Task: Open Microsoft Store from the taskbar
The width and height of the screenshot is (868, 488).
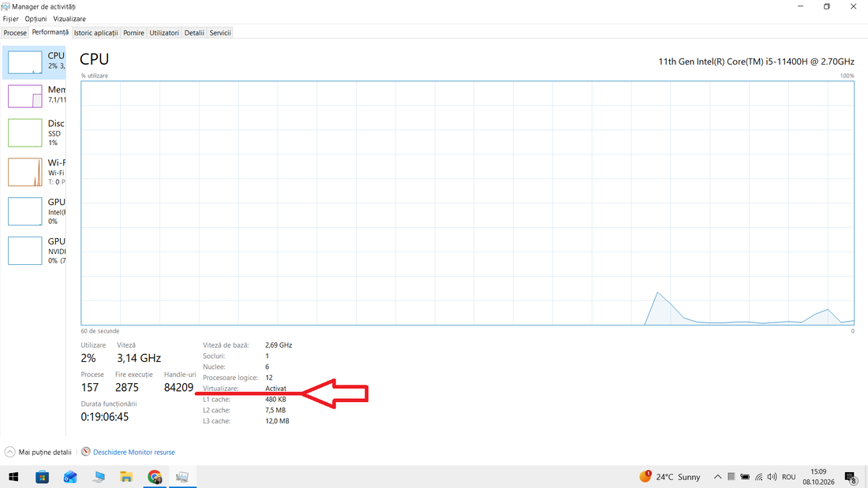Action: click(x=42, y=477)
